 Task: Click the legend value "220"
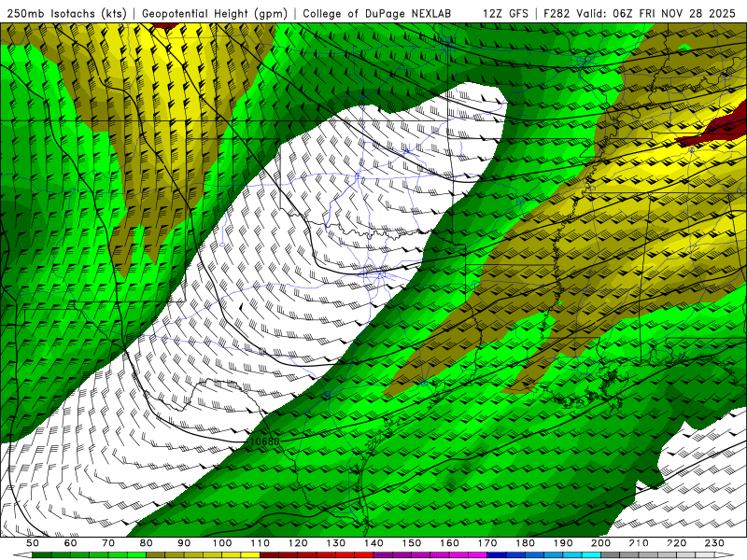(676, 543)
